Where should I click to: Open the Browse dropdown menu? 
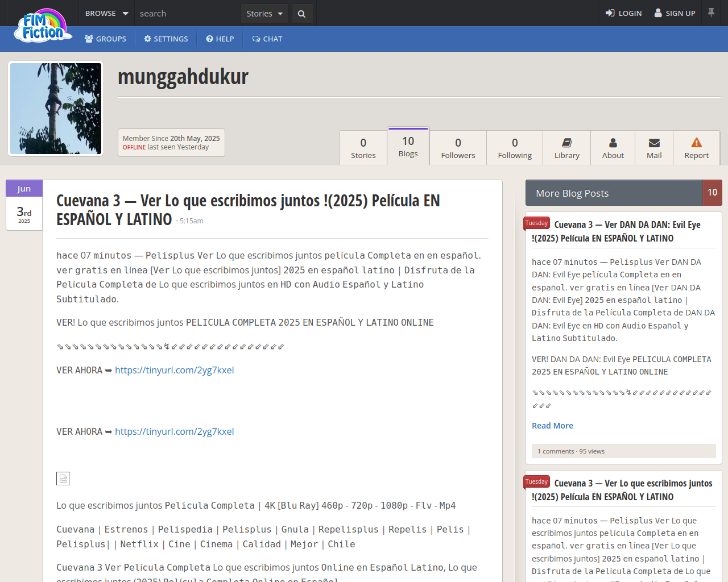[106, 13]
